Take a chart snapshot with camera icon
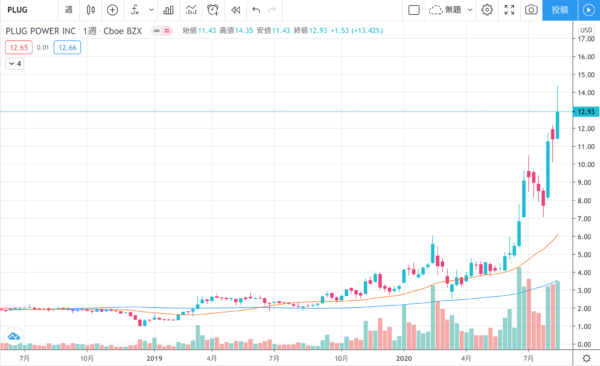The height and width of the screenshot is (366, 600). pyautogui.click(x=531, y=10)
